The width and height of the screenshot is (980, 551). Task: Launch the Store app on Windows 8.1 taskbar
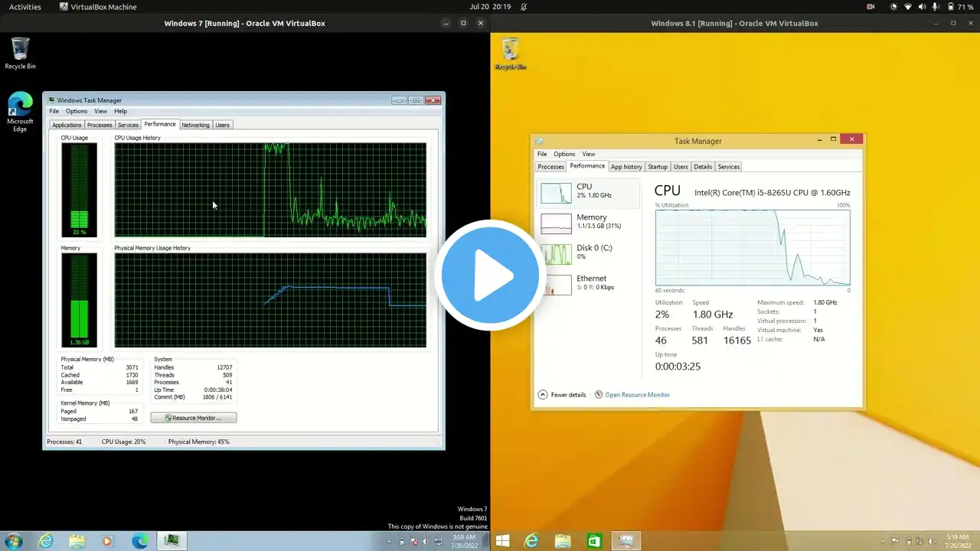click(594, 541)
